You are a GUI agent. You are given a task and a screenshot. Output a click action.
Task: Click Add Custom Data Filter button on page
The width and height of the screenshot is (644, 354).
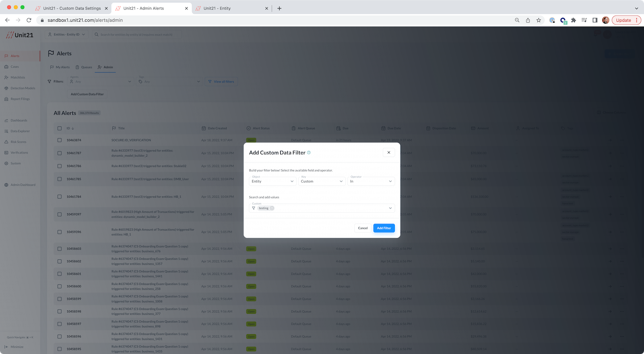87,94
